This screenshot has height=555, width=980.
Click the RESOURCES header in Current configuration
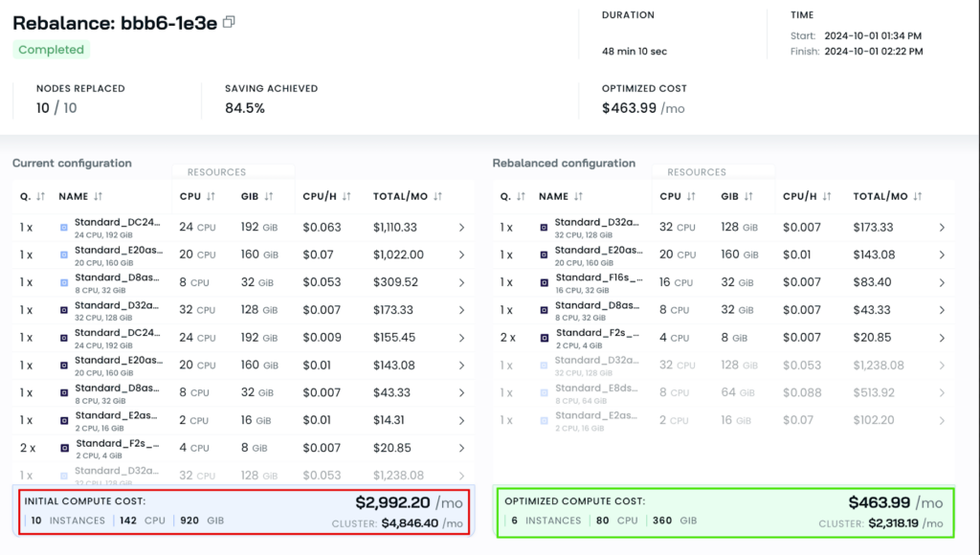[x=216, y=172]
